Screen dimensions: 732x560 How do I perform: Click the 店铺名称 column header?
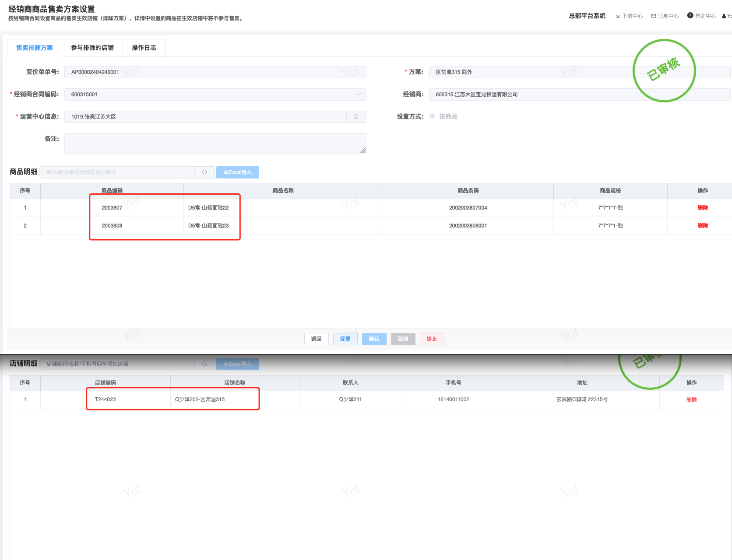pyautogui.click(x=235, y=383)
